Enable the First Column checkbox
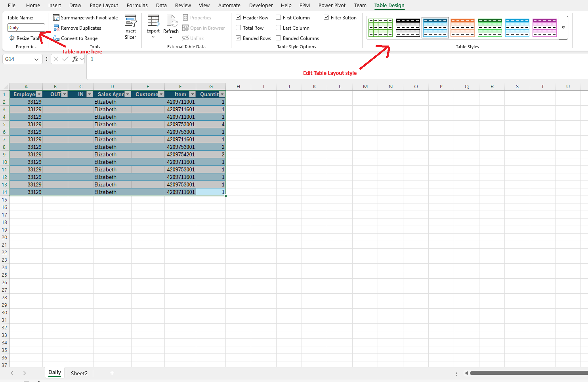The image size is (588, 382). coord(279,17)
